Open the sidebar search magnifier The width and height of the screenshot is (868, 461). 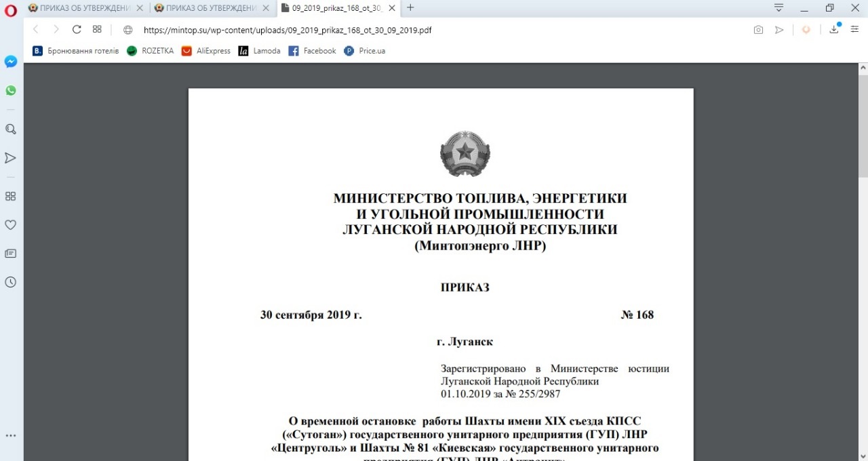point(11,129)
